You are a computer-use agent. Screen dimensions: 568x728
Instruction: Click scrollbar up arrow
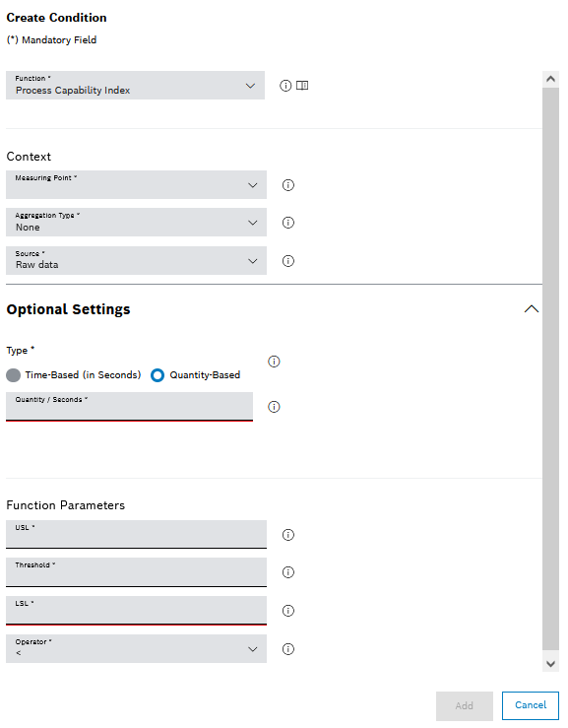tap(551, 79)
